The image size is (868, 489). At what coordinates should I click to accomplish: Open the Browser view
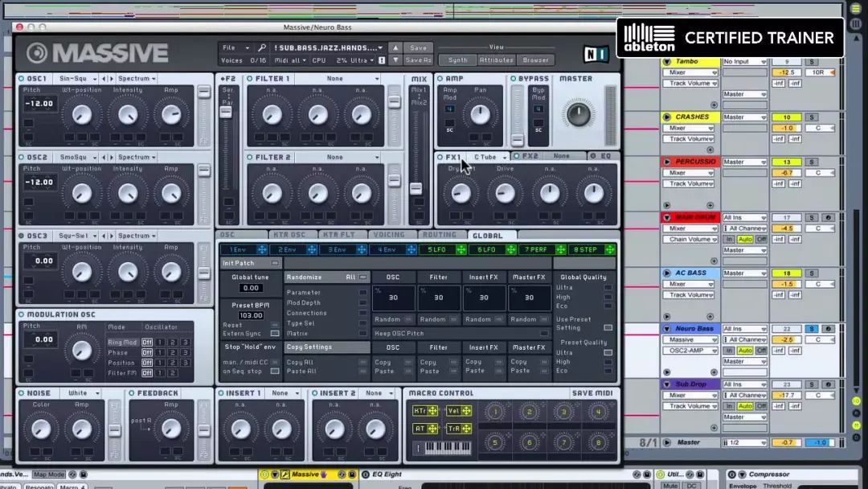[535, 60]
